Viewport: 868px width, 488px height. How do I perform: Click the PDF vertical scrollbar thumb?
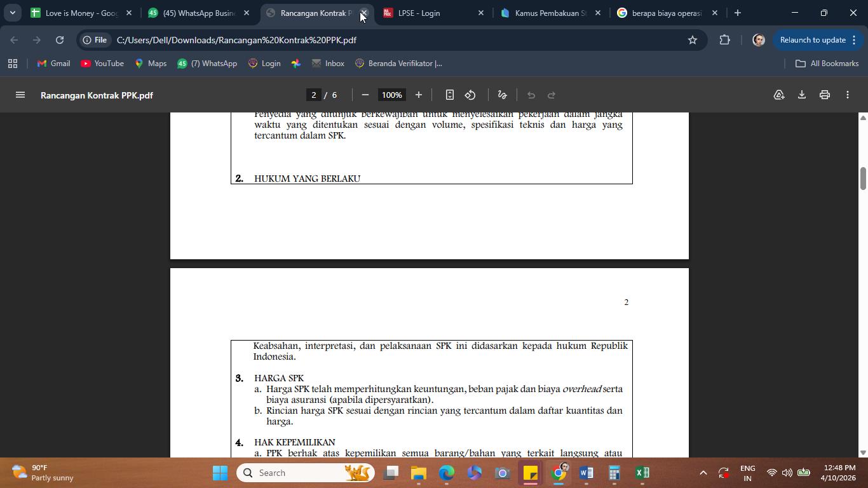point(863,178)
